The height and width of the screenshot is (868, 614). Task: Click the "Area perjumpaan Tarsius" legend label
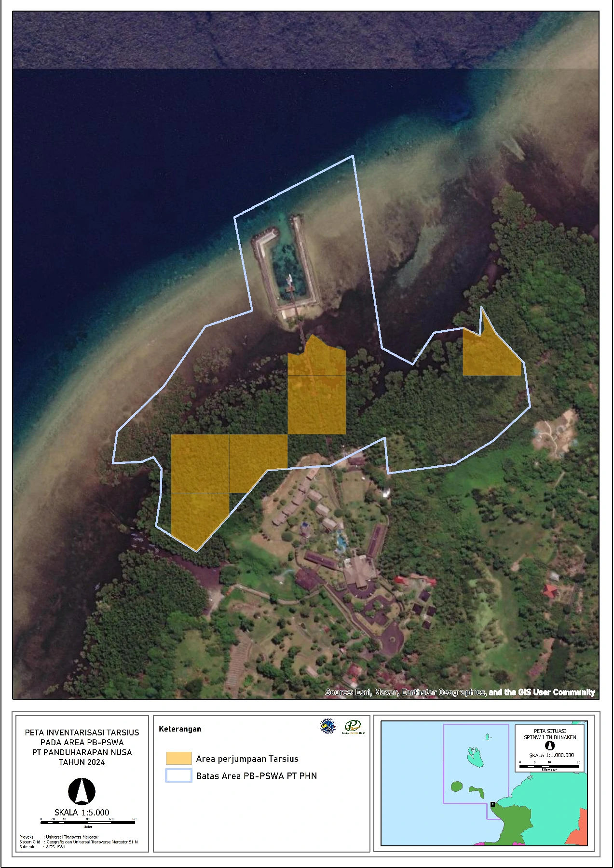pyautogui.click(x=247, y=759)
